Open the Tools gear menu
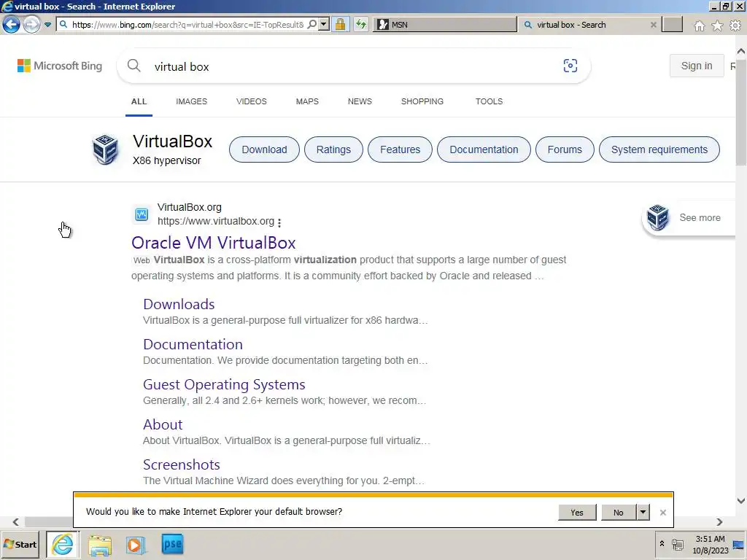The width and height of the screenshot is (747, 560). (735, 26)
